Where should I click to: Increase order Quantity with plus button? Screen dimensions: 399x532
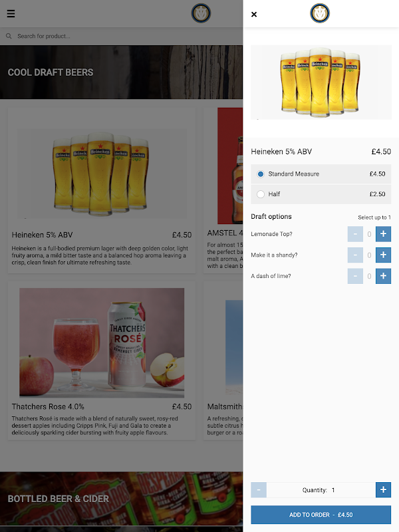[383, 489]
